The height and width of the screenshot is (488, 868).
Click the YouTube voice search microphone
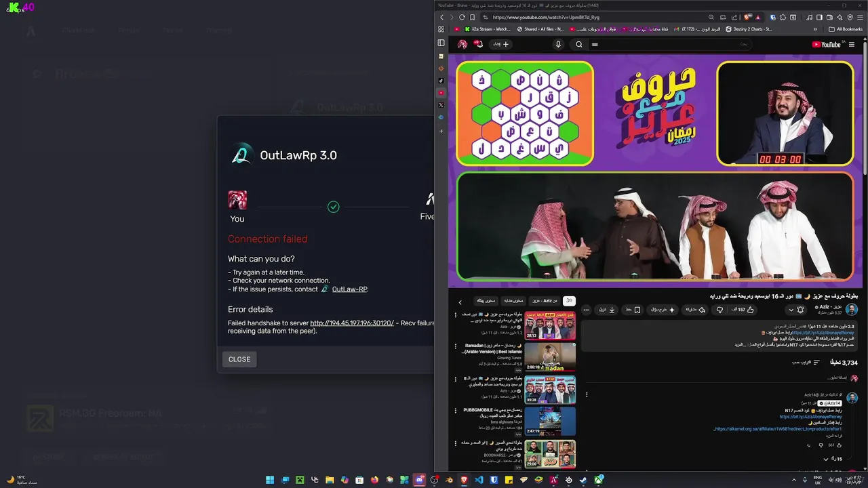click(x=558, y=44)
